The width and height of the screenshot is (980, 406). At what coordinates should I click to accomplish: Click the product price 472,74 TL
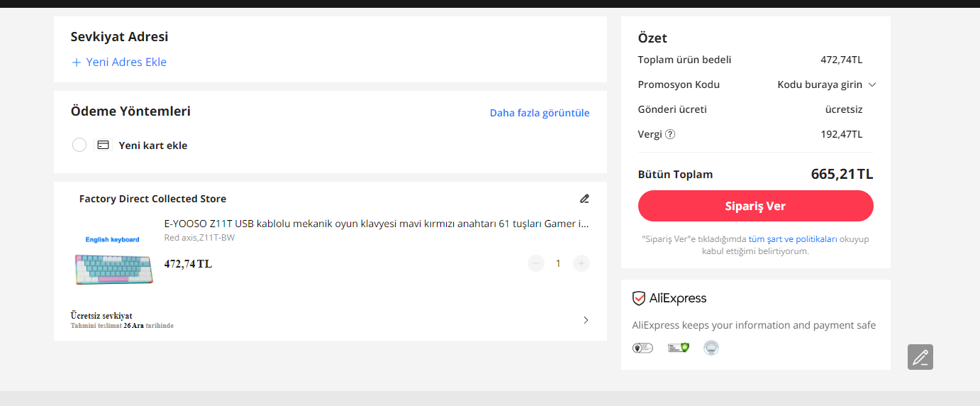pos(188,264)
